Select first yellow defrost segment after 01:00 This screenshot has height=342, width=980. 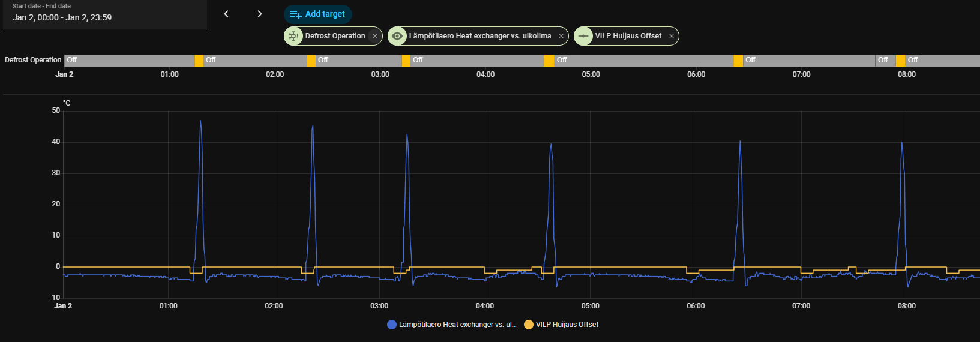click(x=199, y=60)
